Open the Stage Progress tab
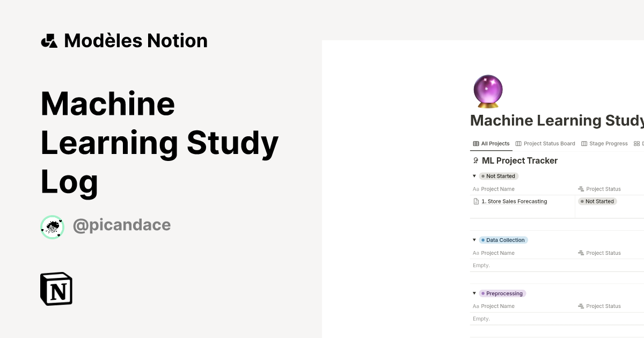 tap(608, 143)
